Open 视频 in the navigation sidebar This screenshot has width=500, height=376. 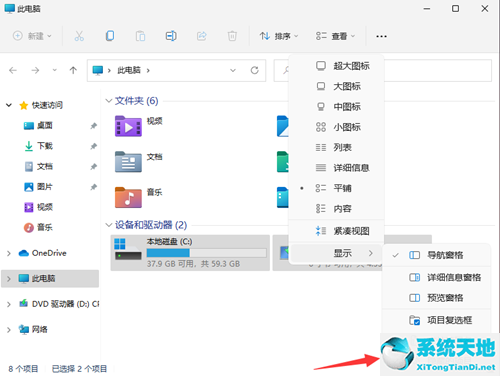(45, 207)
